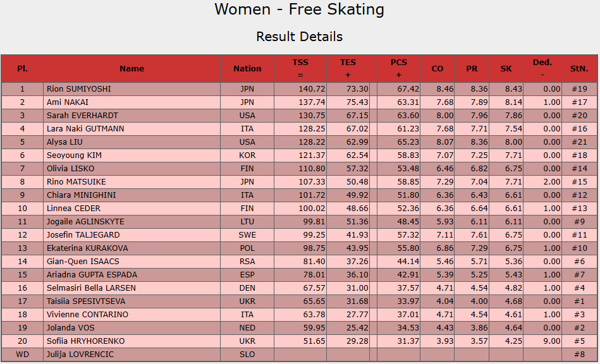The image size is (600, 364).
Task: Open Sarah EVERHARDT's entry
Action: (82, 116)
